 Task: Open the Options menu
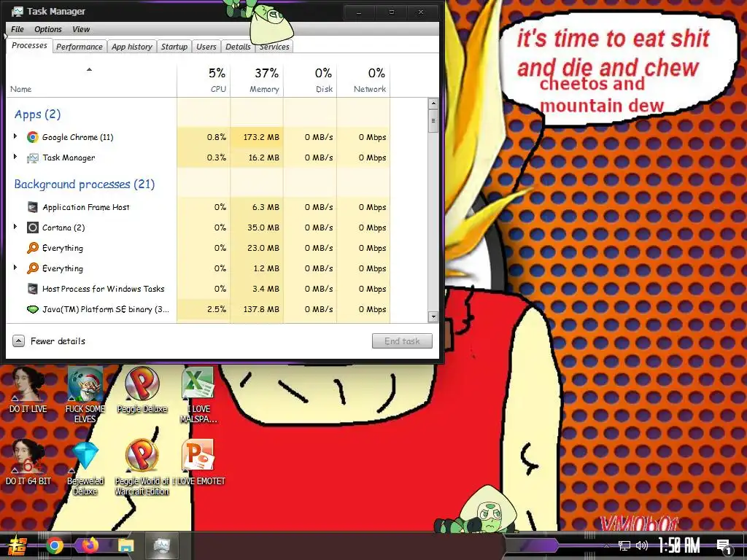pyautogui.click(x=47, y=29)
